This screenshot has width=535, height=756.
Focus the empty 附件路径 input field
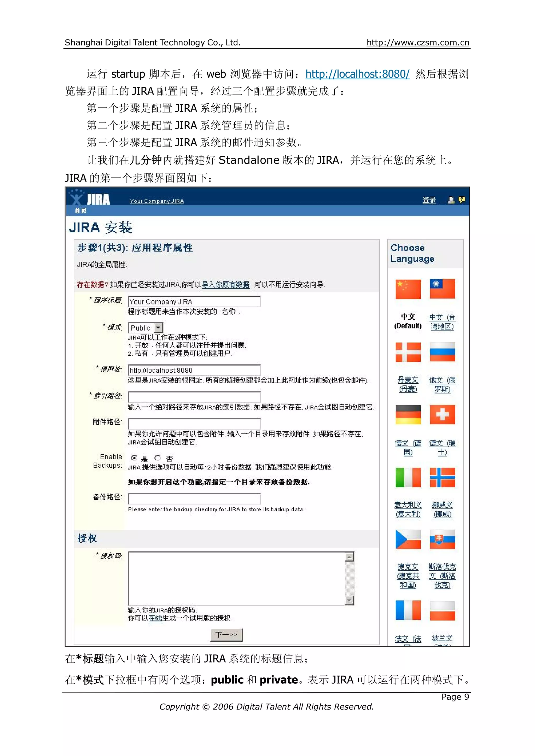pyautogui.click(x=194, y=424)
